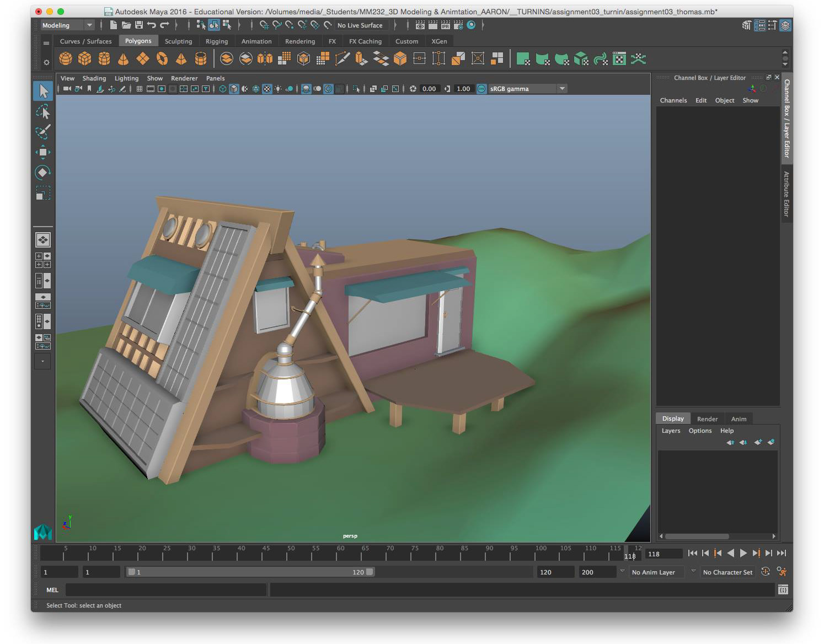Screen dimensions: 824x644
Task: Open the viewport Panels menu
Action: click(215, 78)
